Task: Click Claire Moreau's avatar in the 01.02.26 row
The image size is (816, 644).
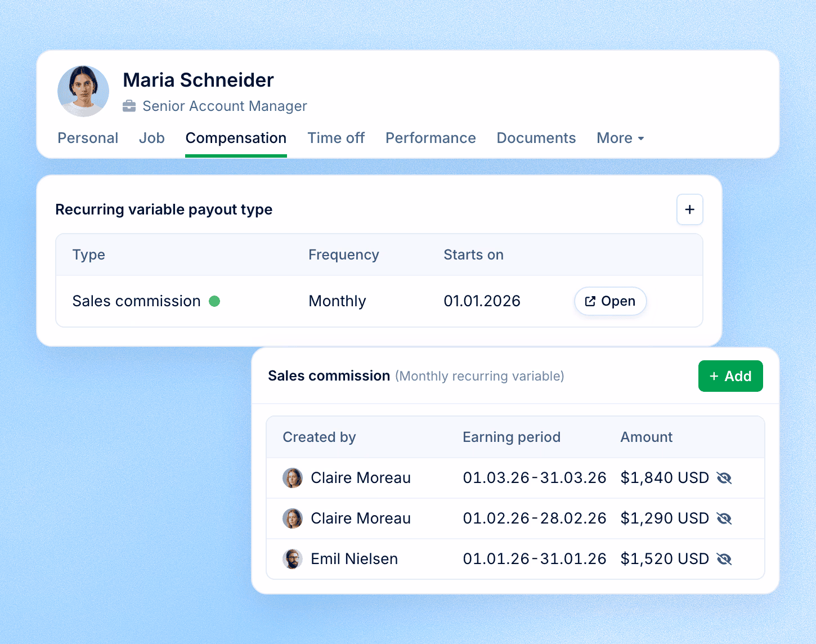Action: point(293,518)
